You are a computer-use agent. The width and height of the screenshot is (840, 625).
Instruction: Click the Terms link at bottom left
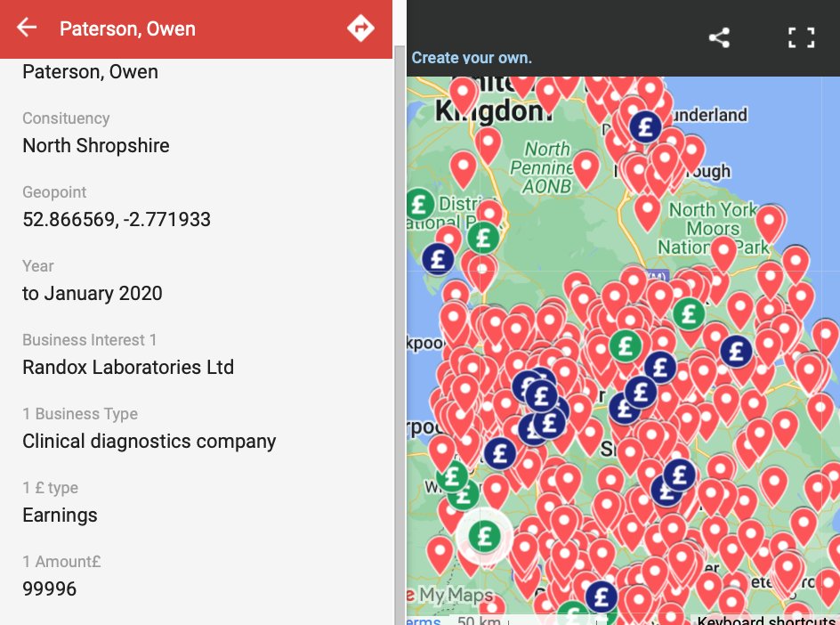click(x=419, y=619)
